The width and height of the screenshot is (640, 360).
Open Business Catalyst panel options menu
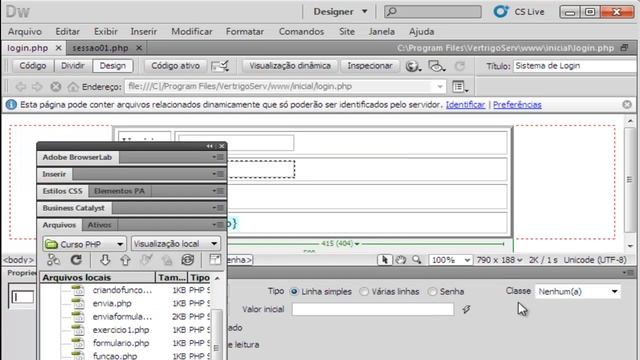218,208
